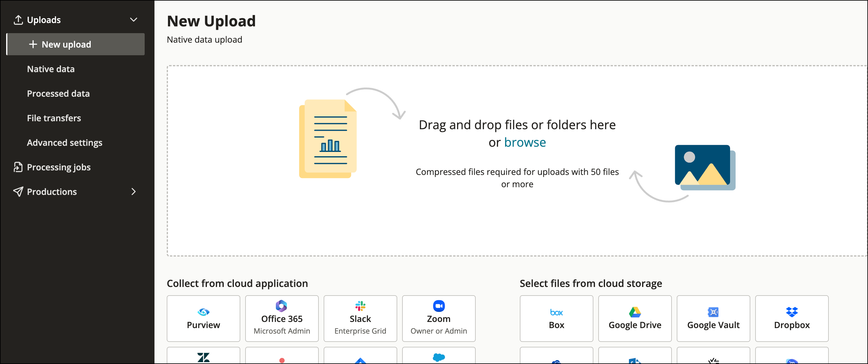The width and height of the screenshot is (868, 364).
Task: Choose the Dropbox storage card
Action: [792, 319]
